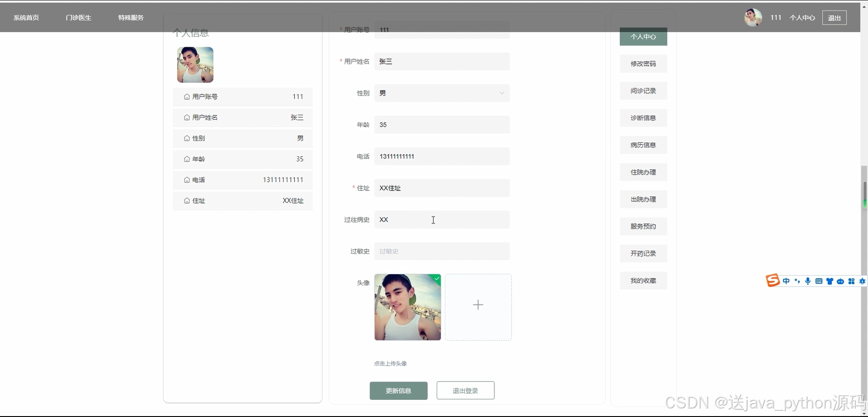Click the uploaded avatar thumbnail in form

click(408, 307)
